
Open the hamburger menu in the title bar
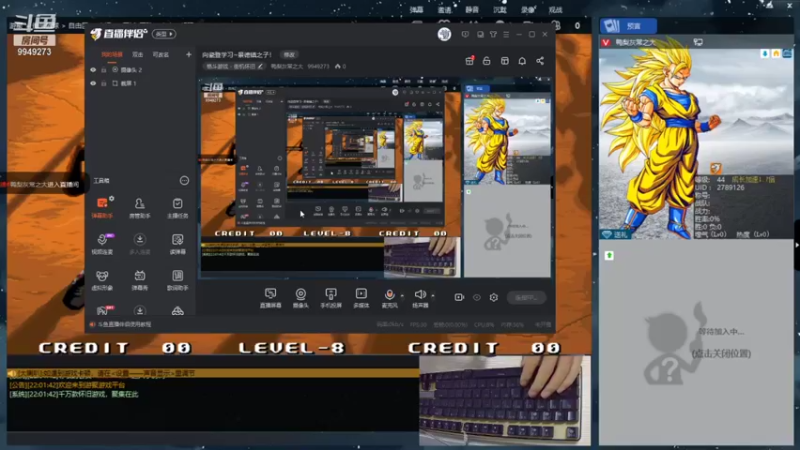tap(506, 34)
